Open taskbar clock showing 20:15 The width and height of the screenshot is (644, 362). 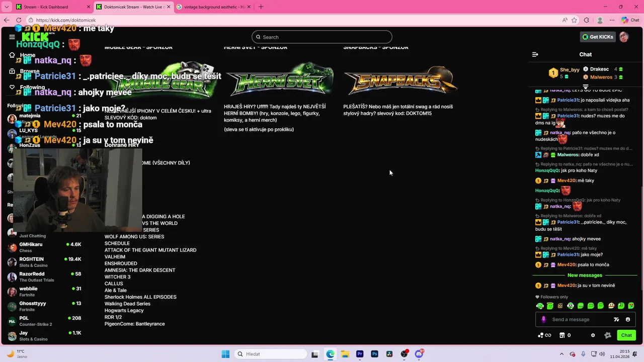pos(624,354)
